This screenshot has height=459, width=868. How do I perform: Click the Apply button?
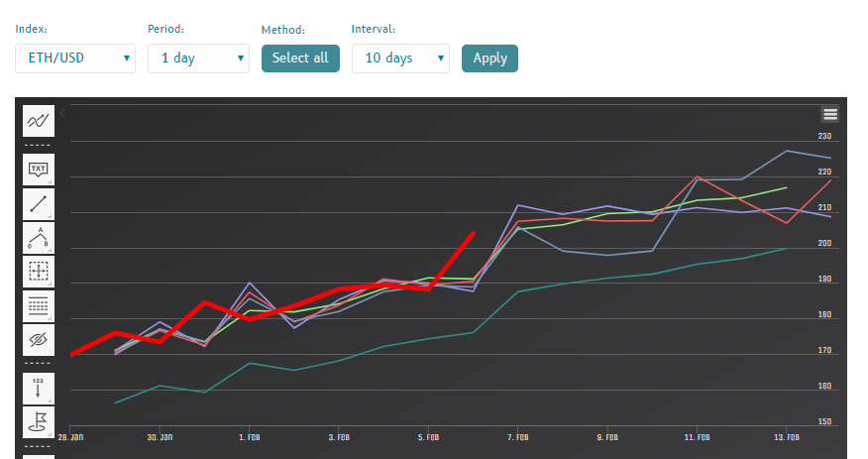pyautogui.click(x=489, y=58)
